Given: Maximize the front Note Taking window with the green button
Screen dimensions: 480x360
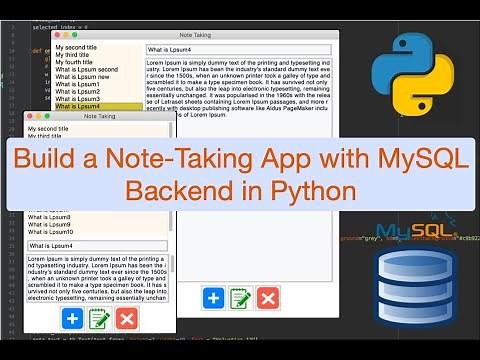Looking at the screenshot, I should pos(47,116).
